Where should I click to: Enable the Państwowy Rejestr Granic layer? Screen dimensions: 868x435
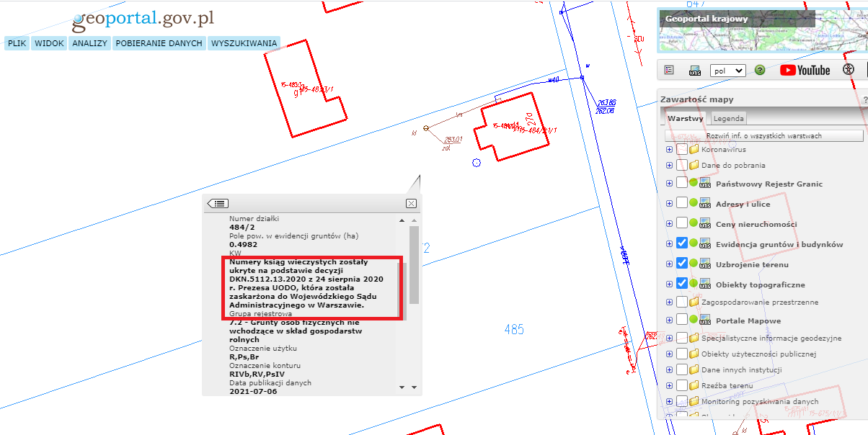[x=682, y=184]
